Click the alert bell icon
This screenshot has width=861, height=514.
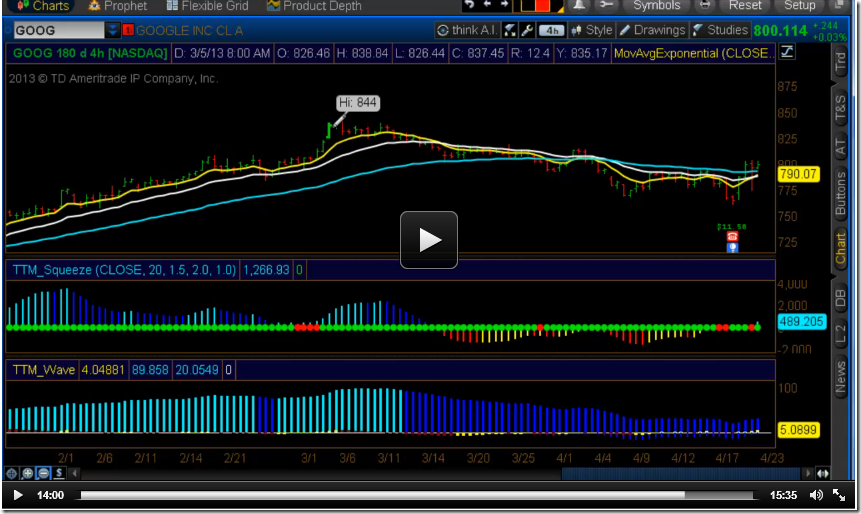coord(579,5)
